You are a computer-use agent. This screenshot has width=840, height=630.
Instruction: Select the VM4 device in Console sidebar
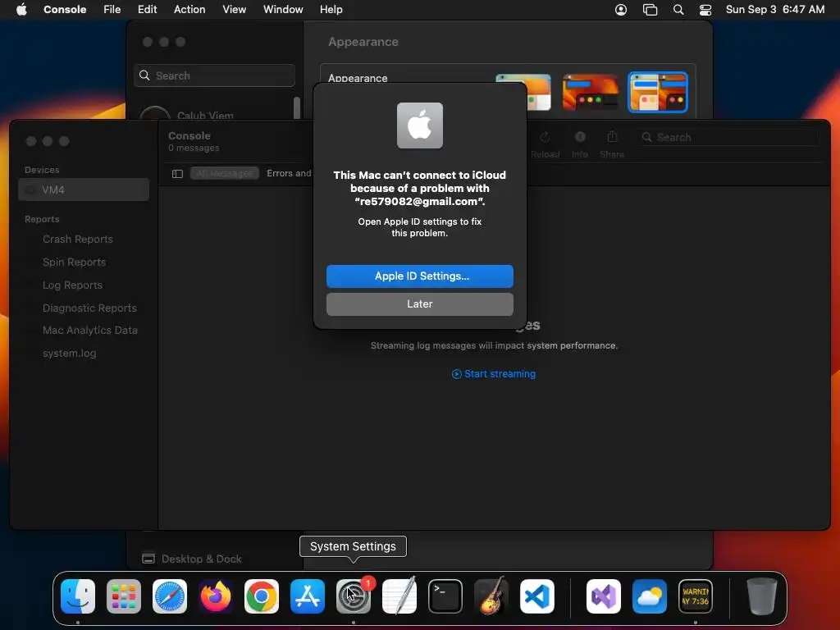(x=84, y=189)
